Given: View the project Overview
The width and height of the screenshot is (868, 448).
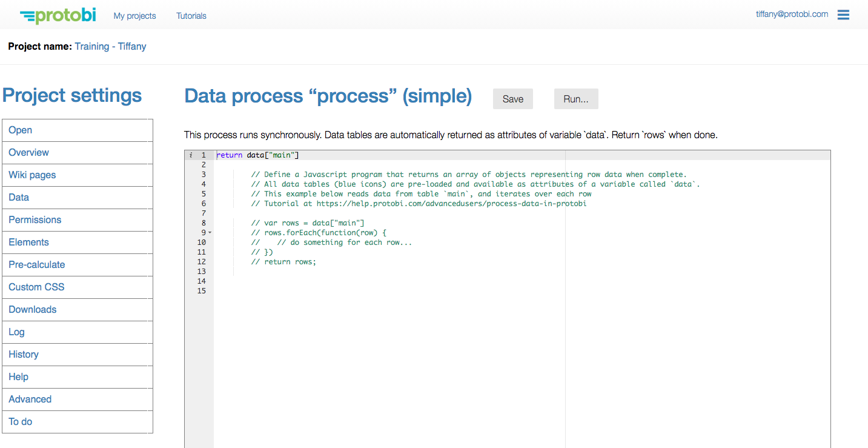Looking at the screenshot, I should [x=28, y=152].
